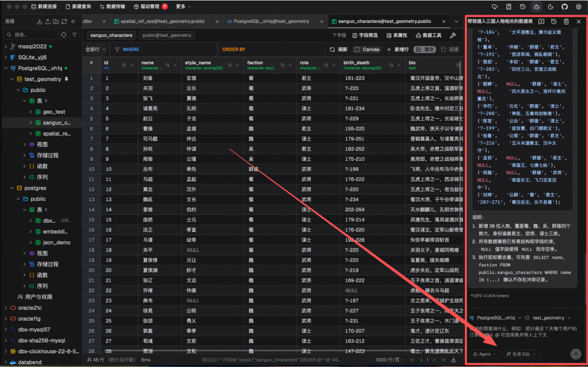Open 数据传输 from the top toolbar
Image resolution: width=588 pixels, height=367 pixels.
pyautogui.click(x=113, y=7)
